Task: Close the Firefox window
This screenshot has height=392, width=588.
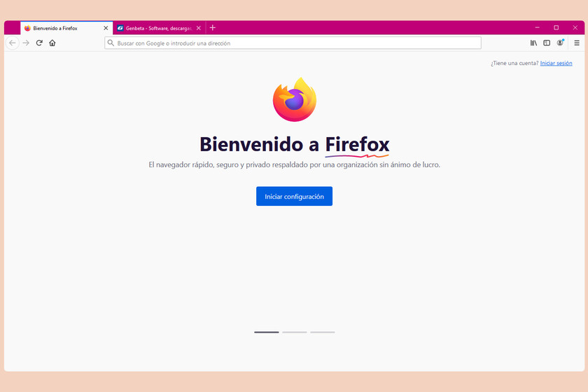Action: click(575, 28)
